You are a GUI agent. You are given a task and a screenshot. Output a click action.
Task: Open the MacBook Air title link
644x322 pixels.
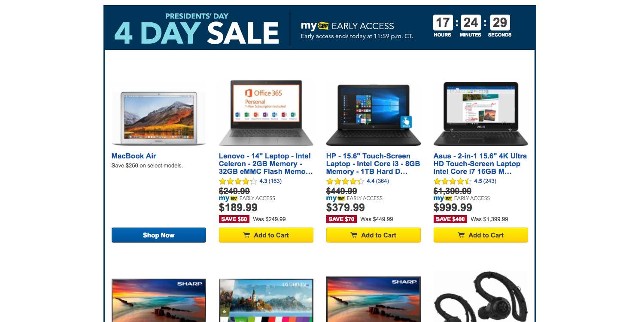(134, 156)
